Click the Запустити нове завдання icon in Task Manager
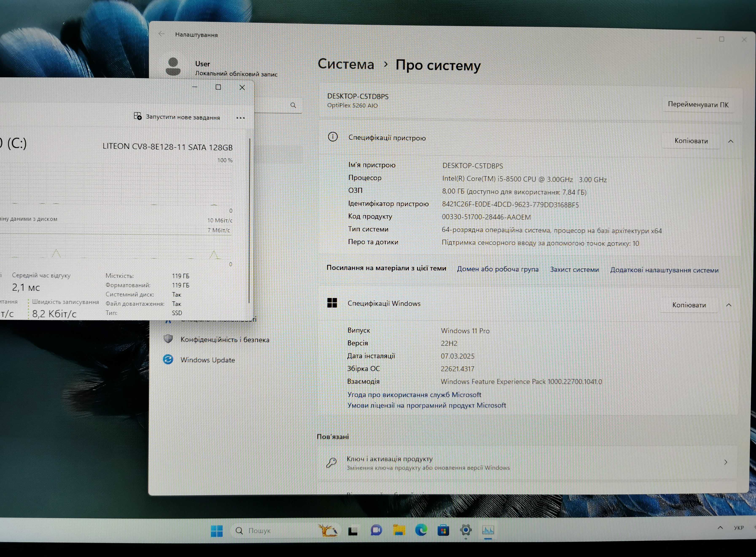Screen dimensions: 756x557 [138, 116]
